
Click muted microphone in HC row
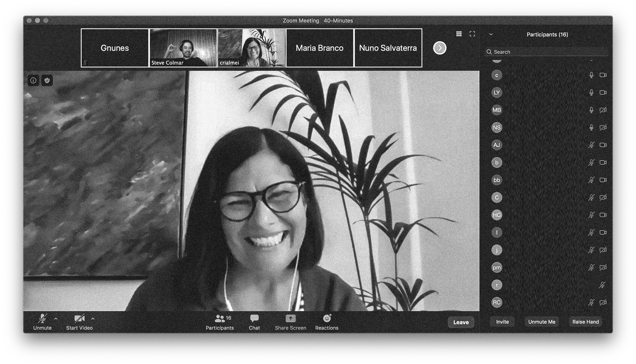point(591,215)
